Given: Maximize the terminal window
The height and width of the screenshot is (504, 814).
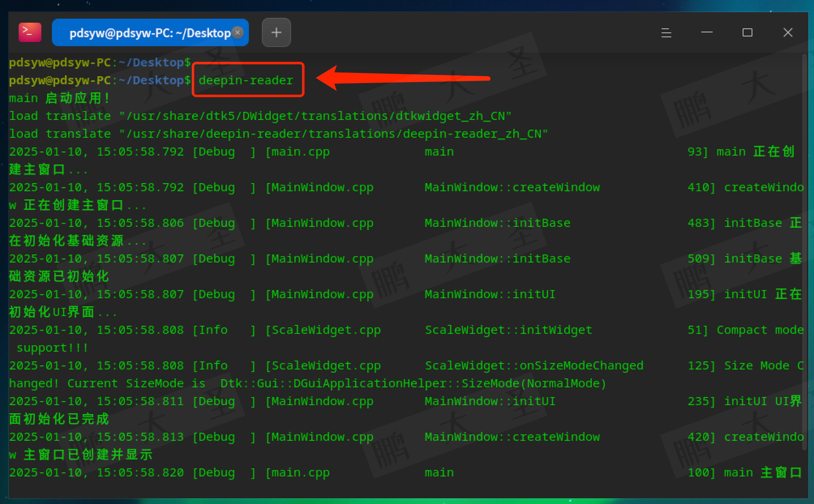Looking at the screenshot, I should point(747,32).
